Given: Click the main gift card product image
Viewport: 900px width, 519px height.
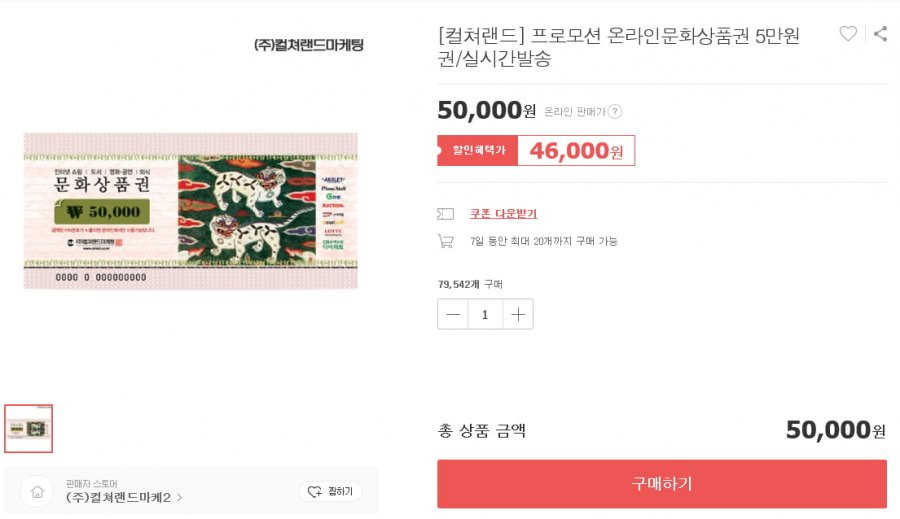Looking at the screenshot, I should click(x=191, y=211).
